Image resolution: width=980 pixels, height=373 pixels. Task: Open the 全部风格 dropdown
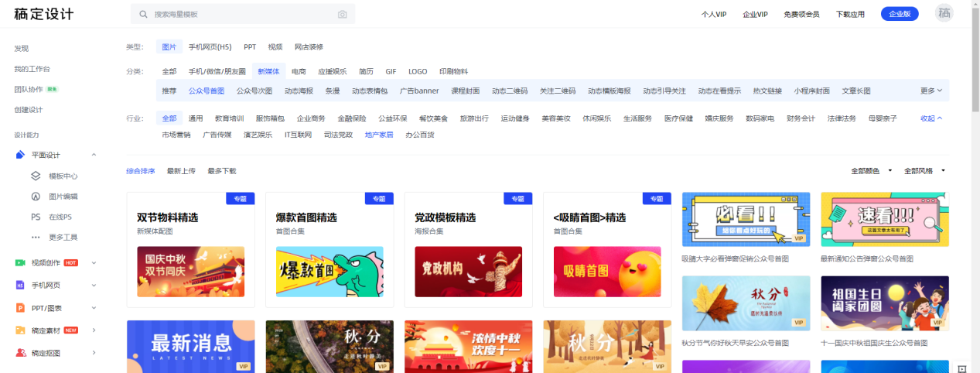point(924,170)
